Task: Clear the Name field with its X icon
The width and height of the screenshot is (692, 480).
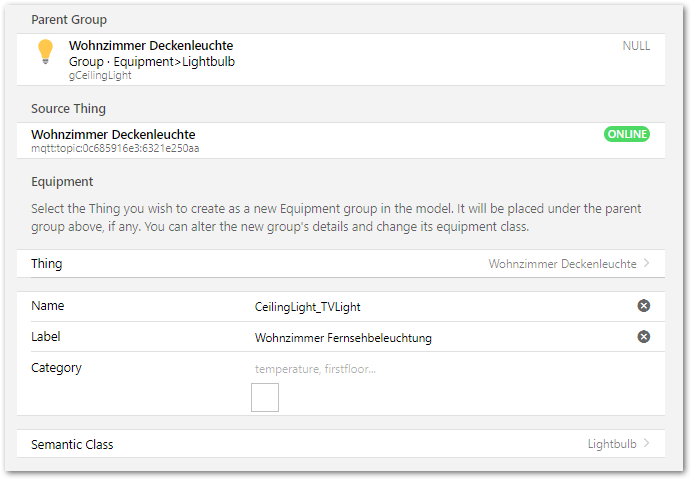Action: (644, 306)
